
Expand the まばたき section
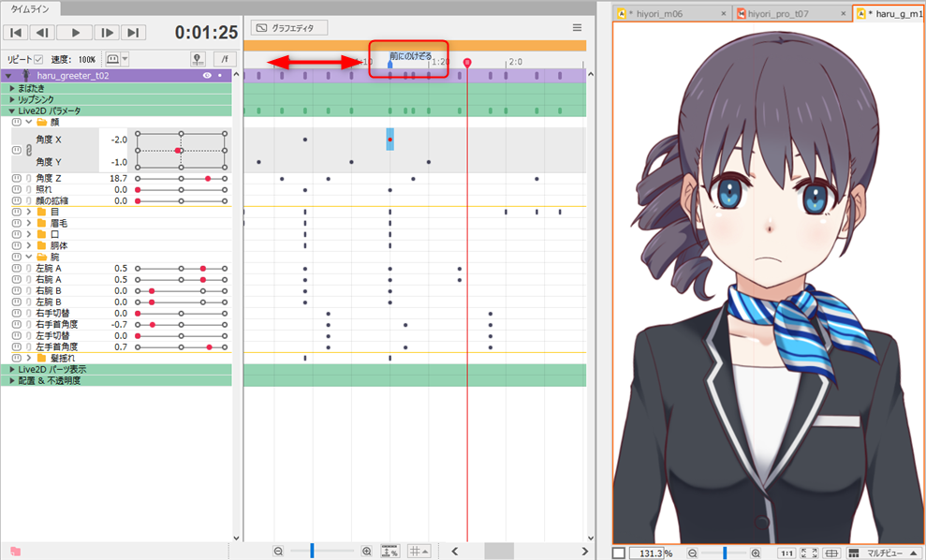click(x=11, y=87)
